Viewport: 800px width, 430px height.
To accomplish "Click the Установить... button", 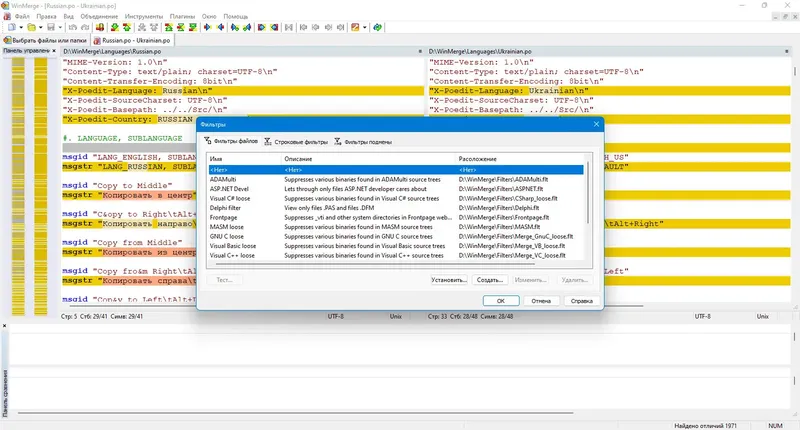I will click(x=448, y=280).
